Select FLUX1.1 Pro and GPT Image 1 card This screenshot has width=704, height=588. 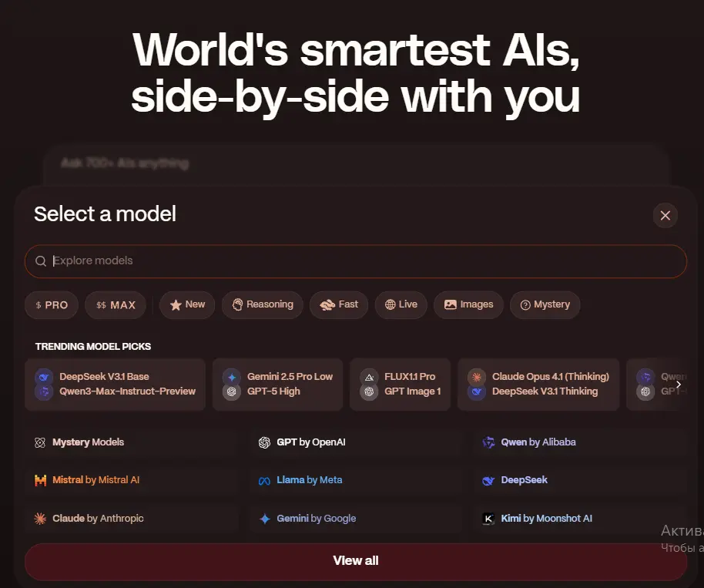coord(400,384)
